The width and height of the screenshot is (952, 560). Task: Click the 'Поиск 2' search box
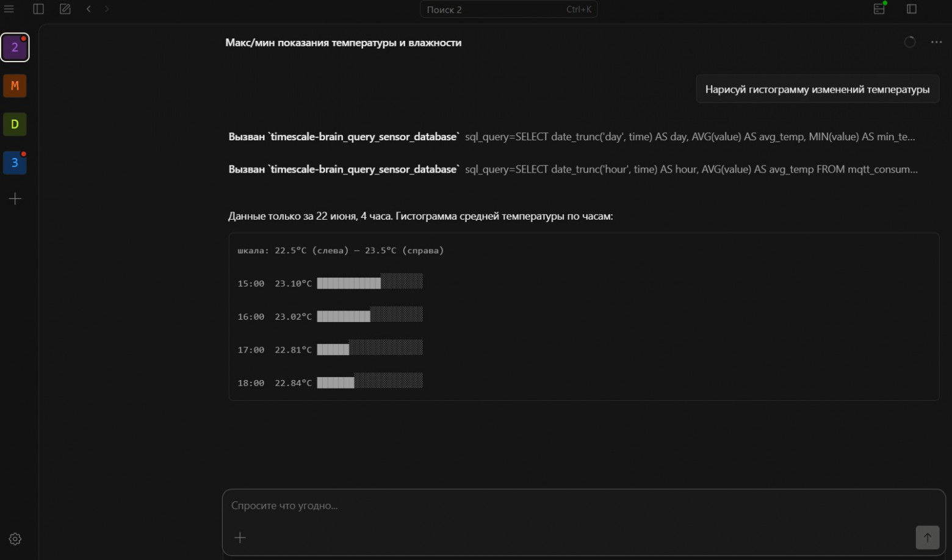coord(508,9)
